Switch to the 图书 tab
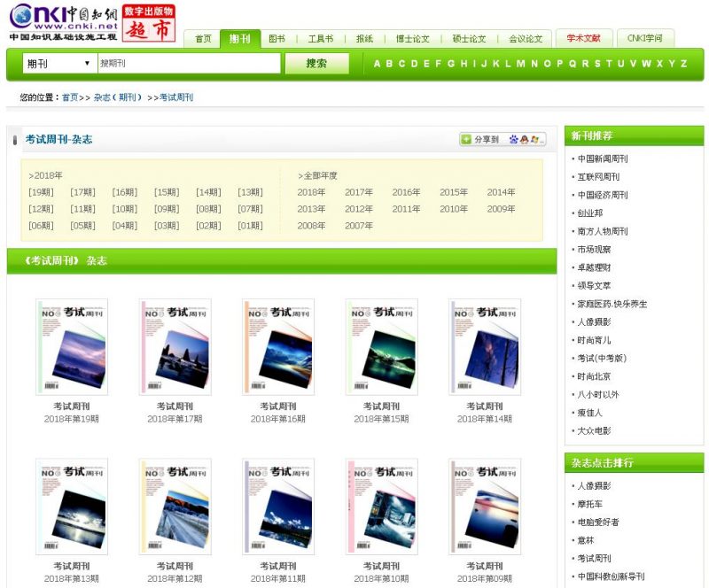This screenshot has height=588, width=709. (276, 38)
